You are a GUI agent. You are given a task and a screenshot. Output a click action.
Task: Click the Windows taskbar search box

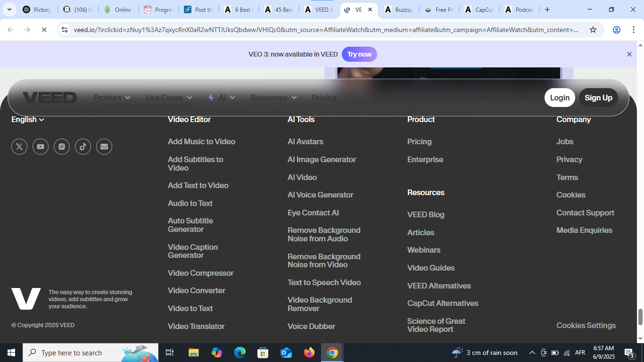[x=91, y=353]
